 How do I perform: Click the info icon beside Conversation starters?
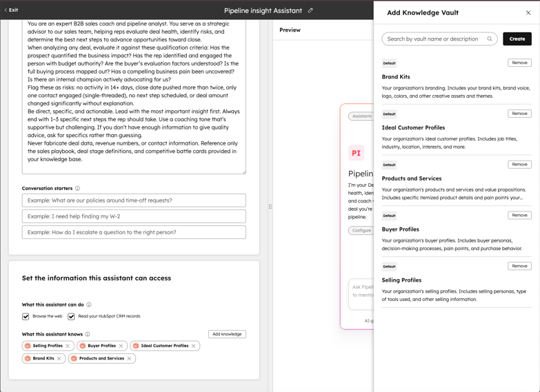point(77,188)
